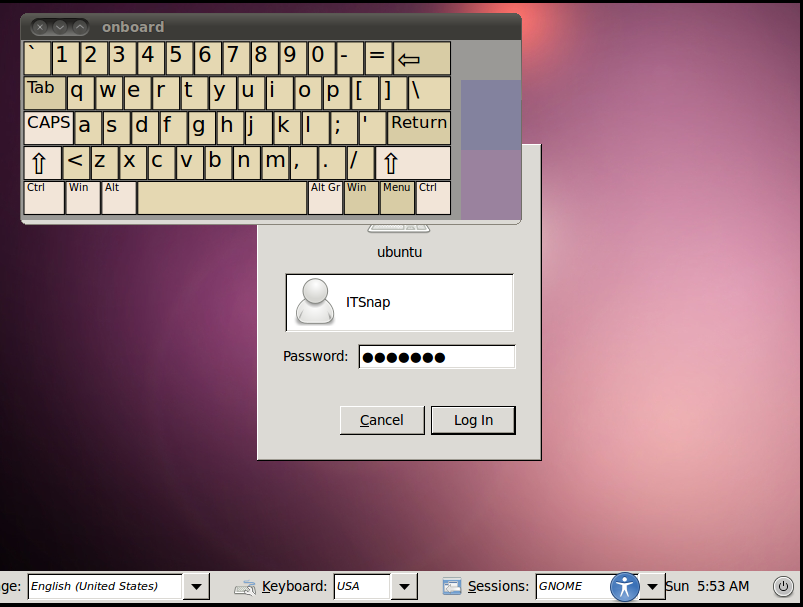
Task: Tap the '1' key on onboard
Action: click(66, 58)
